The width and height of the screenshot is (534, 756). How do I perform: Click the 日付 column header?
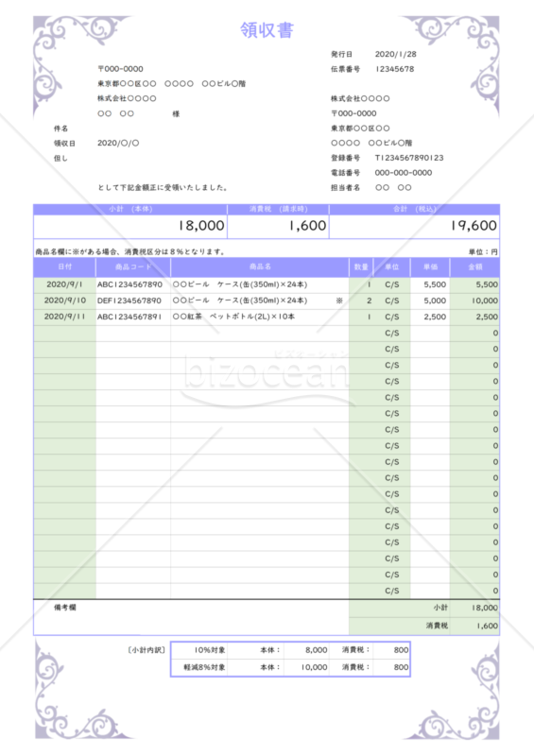pyautogui.click(x=64, y=266)
